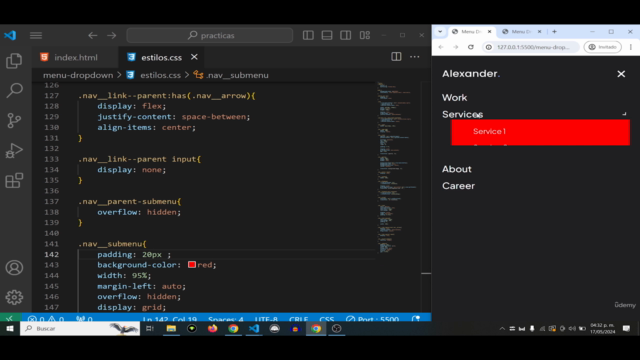Toggle the primary side bar layout icon
640x360 pixels.
(x=308, y=36)
